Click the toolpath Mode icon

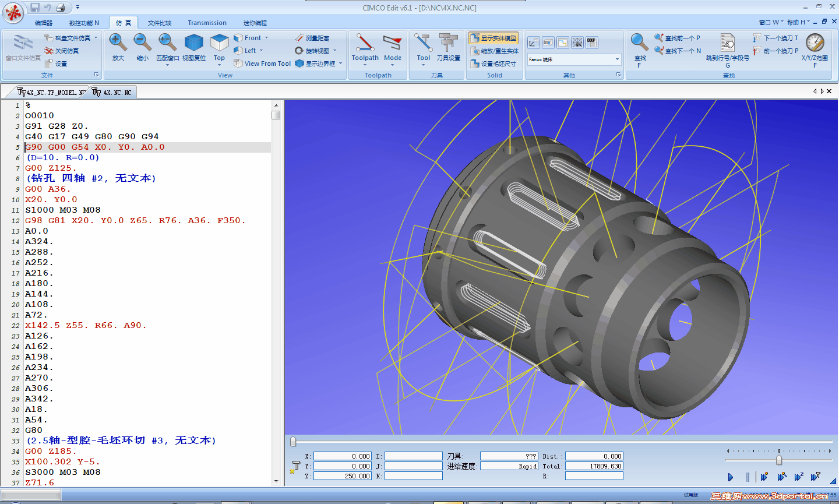392,43
